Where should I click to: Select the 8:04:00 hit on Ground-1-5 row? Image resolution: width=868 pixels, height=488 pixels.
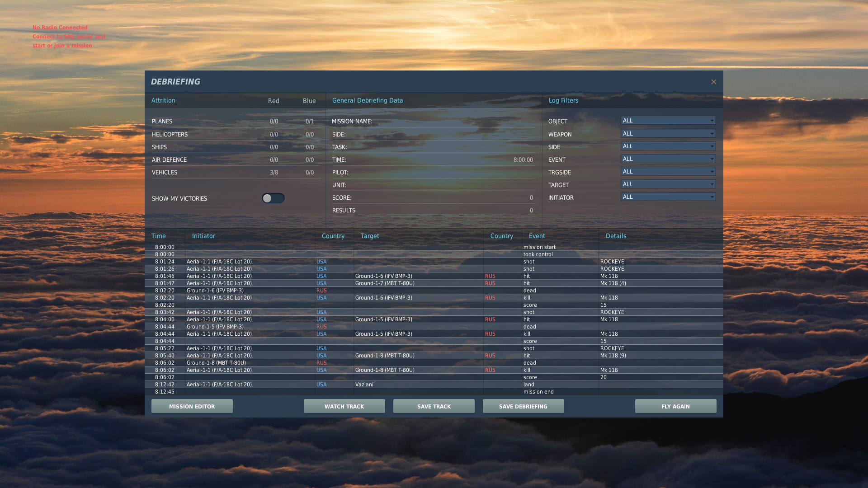tap(434, 319)
